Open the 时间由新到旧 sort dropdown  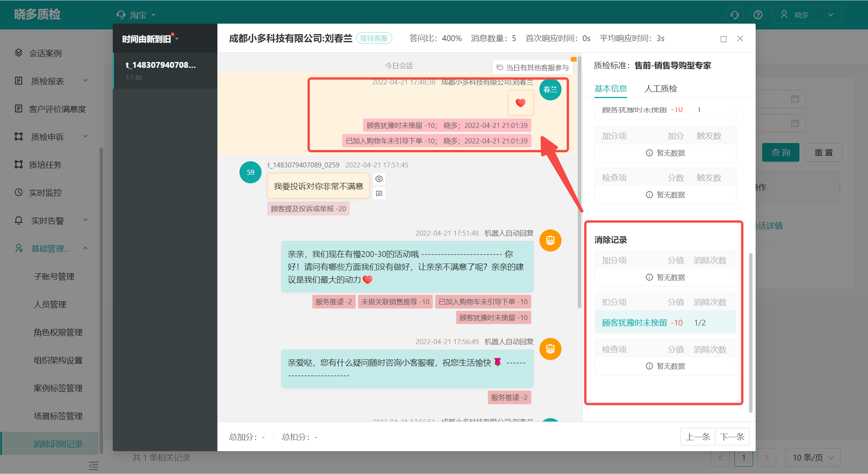(x=150, y=39)
